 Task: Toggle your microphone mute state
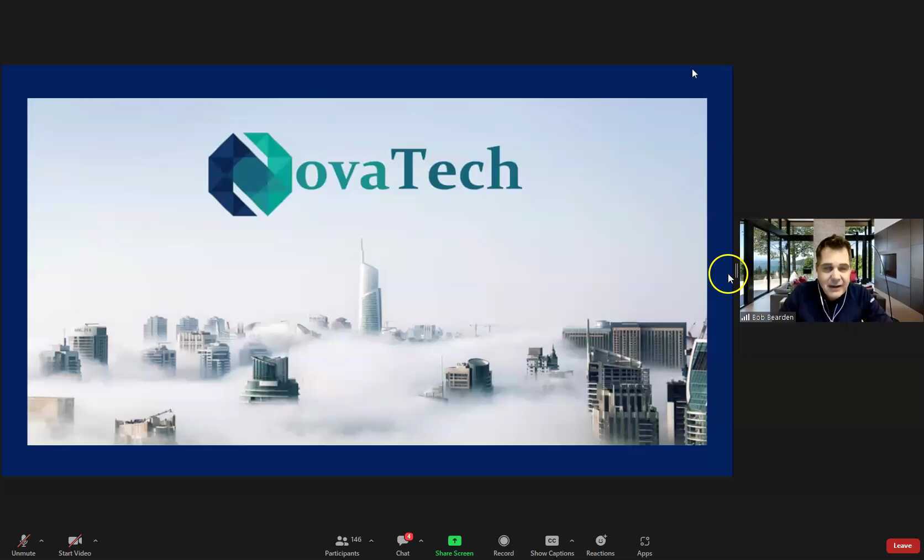24,545
